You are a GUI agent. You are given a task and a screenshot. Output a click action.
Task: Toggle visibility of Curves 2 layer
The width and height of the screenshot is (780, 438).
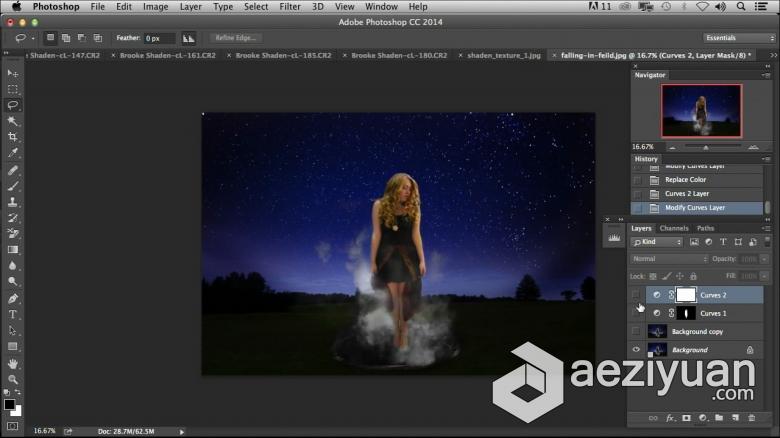636,295
